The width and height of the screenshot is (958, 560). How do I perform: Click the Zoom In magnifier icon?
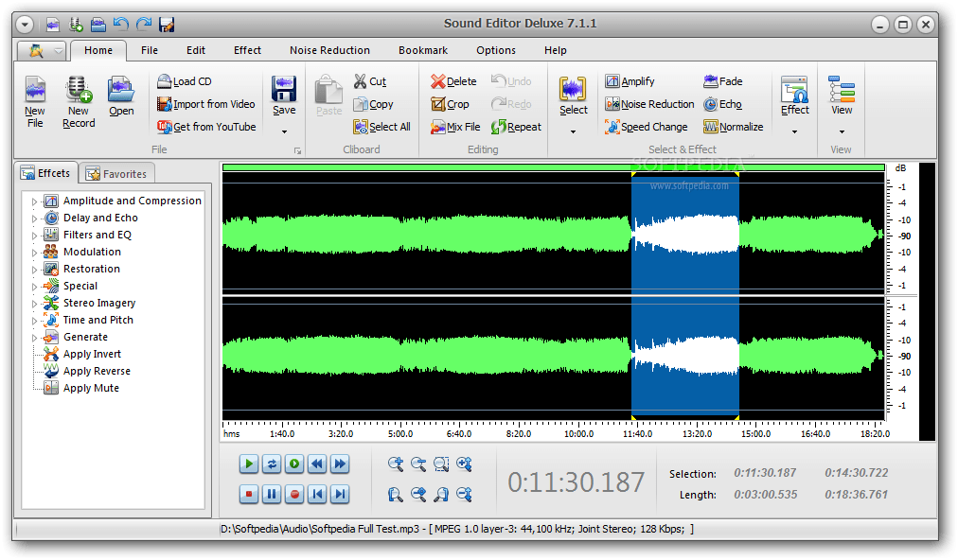point(396,464)
